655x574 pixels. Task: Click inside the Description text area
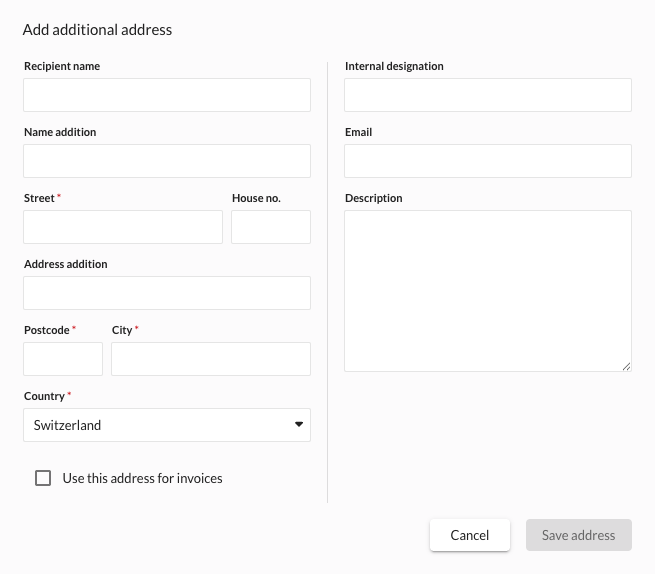(487, 291)
